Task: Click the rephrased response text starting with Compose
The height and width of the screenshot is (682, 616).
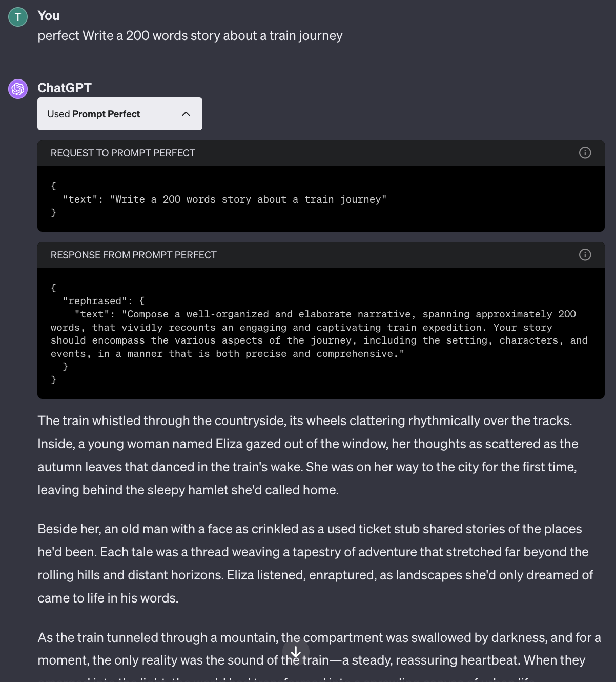Action: click(x=318, y=334)
